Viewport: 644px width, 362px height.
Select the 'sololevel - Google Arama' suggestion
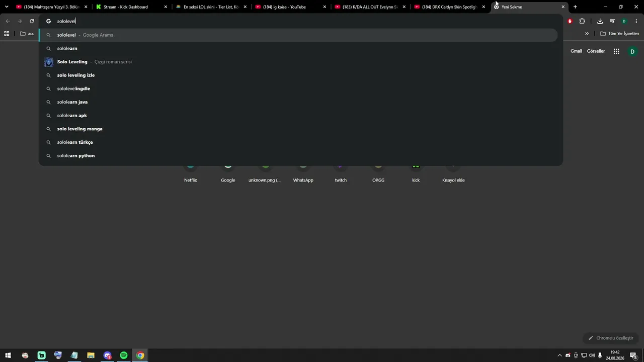click(298, 35)
